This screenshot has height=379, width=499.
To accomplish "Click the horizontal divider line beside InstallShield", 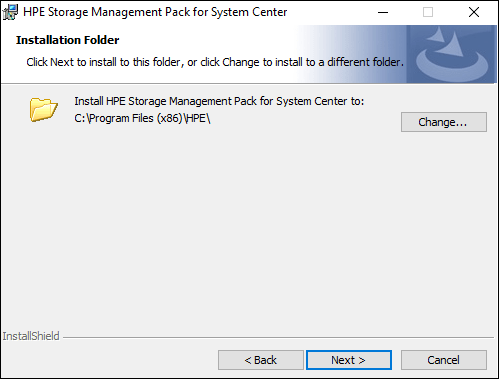I will 278,337.
